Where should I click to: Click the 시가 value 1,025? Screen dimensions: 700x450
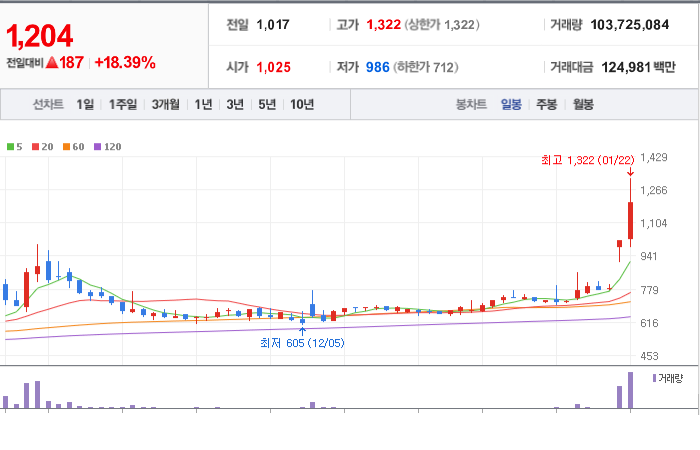pyautogui.click(x=273, y=67)
